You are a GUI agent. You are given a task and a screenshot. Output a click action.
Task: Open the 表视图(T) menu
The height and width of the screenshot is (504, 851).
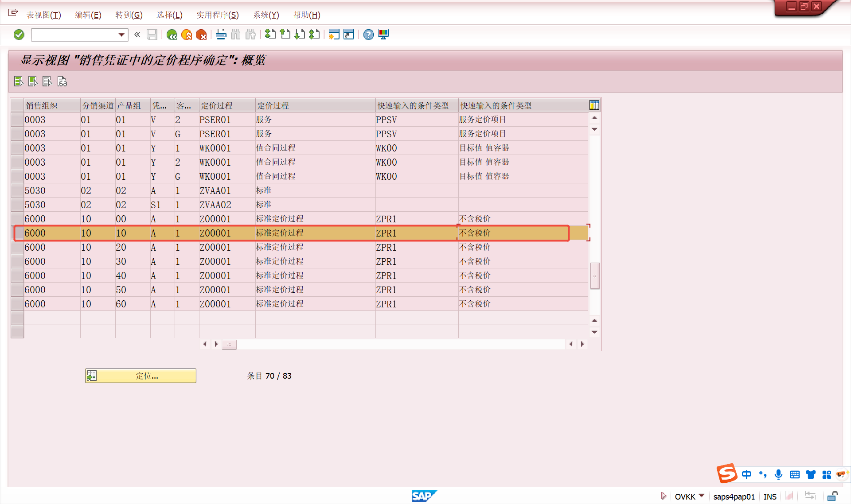click(43, 15)
